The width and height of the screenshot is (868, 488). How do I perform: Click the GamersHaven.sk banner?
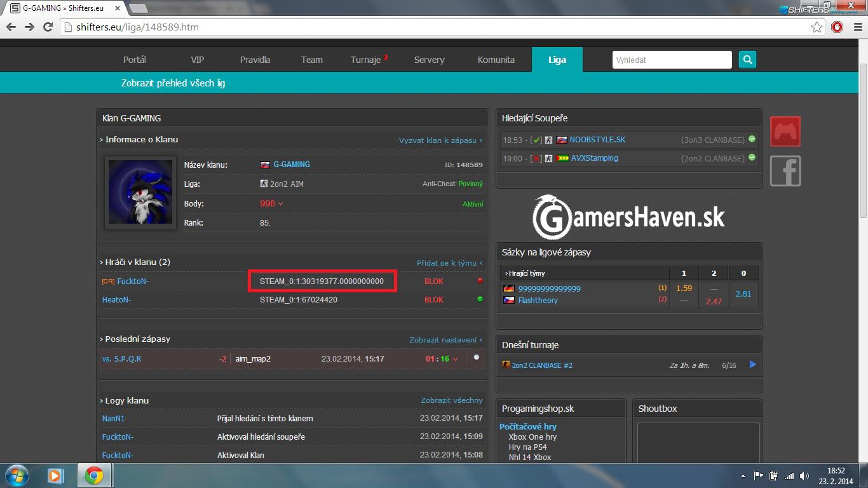[628, 217]
